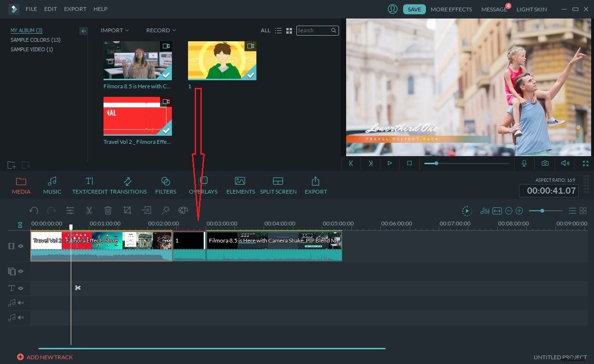Open the Crop tool in the timeline toolbar
This screenshot has width=594, height=364.
tap(128, 210)
